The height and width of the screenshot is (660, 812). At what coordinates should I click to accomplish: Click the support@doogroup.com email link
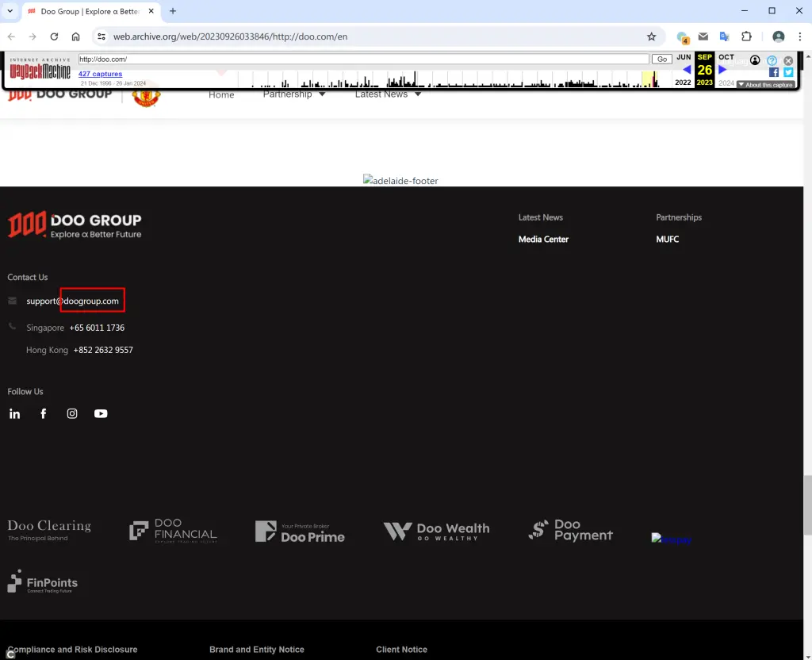click(x=72, y=301)
